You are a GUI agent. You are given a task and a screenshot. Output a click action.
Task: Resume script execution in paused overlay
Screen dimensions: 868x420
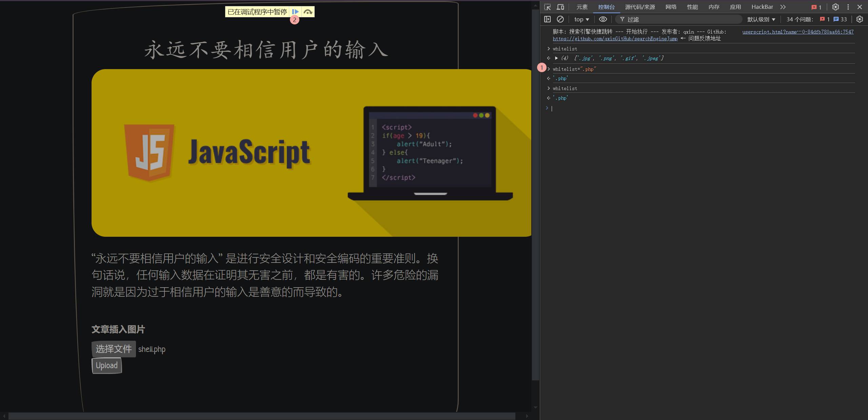pos(295,12)
